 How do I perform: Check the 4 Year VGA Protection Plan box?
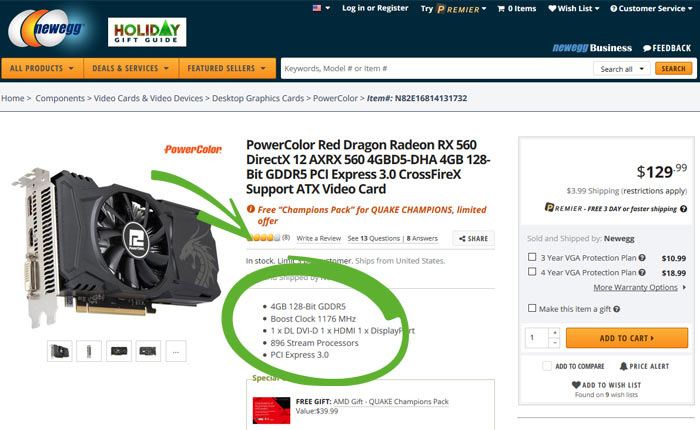point(532,272)
